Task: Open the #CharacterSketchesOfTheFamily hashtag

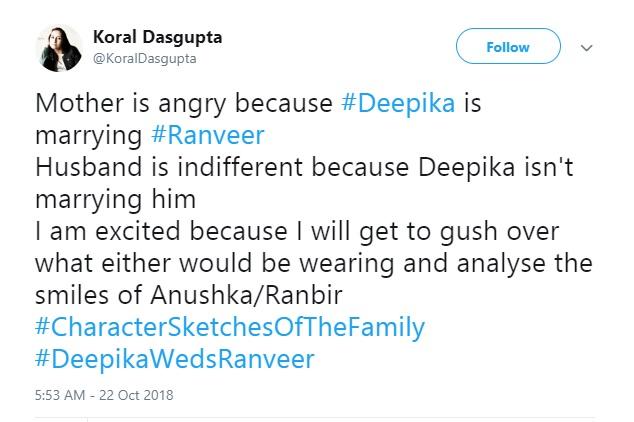Action: click(x=229, y=327)
